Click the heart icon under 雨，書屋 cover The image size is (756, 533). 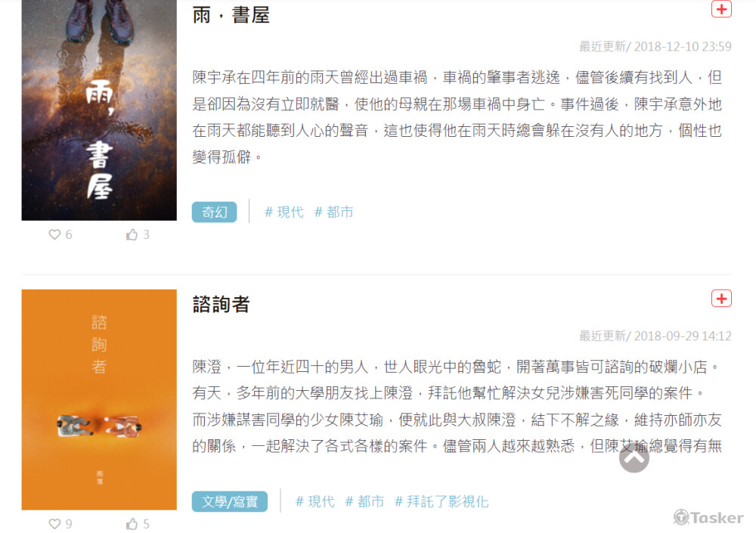coord(54,234)
